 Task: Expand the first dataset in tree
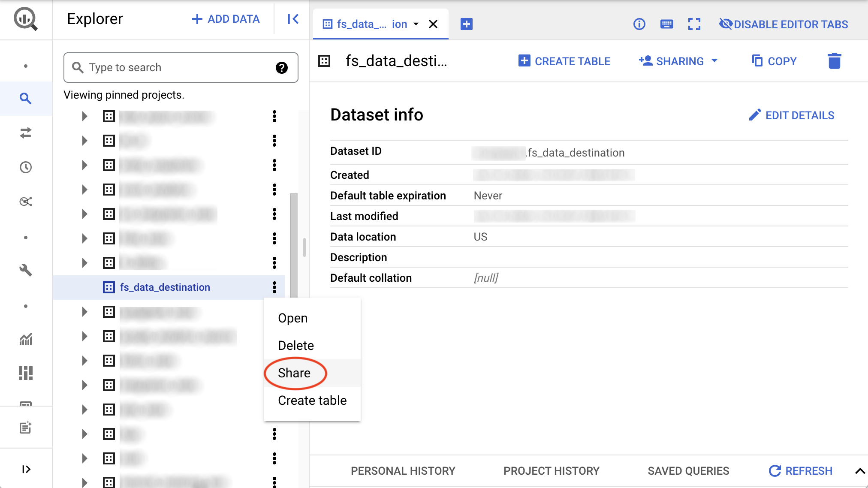point(85,116)
